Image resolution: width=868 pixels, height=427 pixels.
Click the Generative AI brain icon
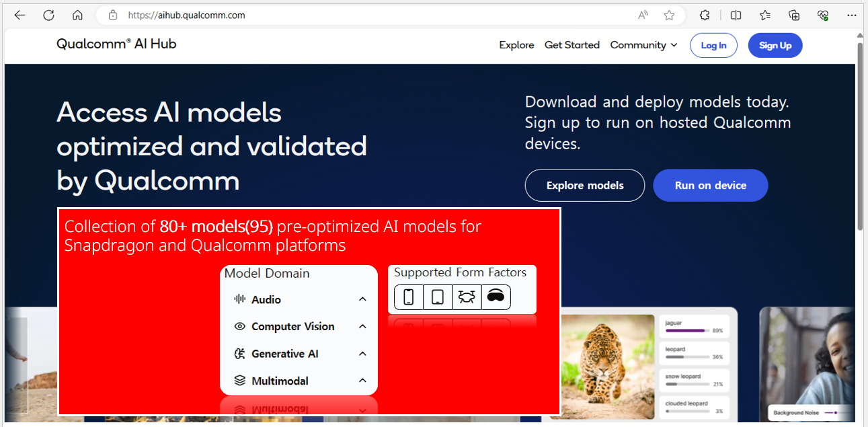tap(239, 354)
